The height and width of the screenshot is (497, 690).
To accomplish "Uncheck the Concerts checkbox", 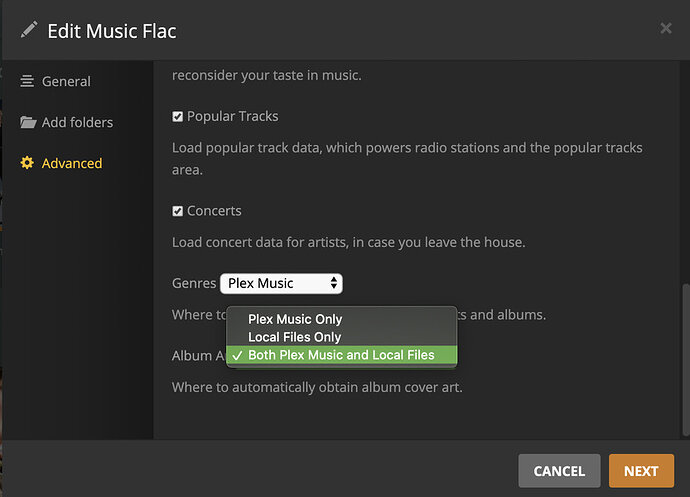I will tap(178, 211).
